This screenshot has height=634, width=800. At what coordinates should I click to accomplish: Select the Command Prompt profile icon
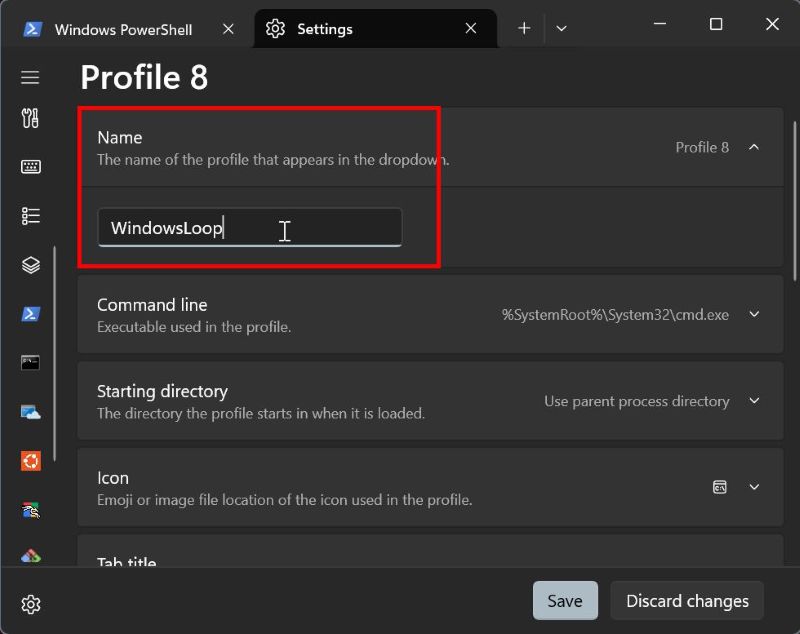tap(30, 362)
